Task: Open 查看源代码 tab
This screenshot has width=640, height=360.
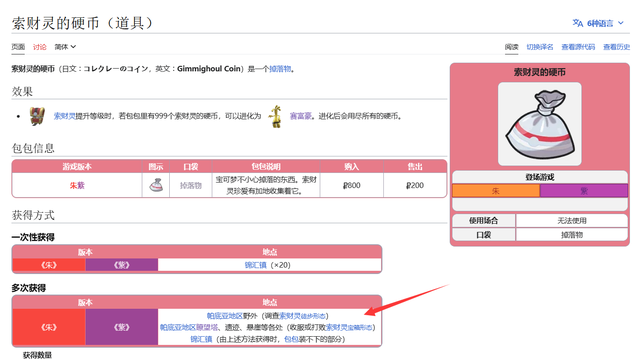Action: coord(578,47)
